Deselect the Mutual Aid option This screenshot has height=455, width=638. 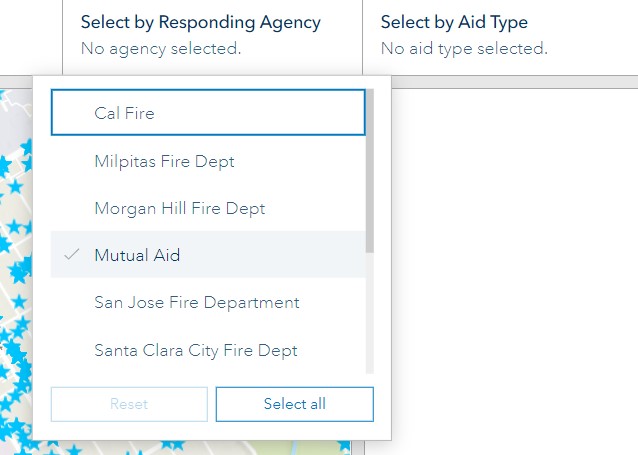coord(208,255)
